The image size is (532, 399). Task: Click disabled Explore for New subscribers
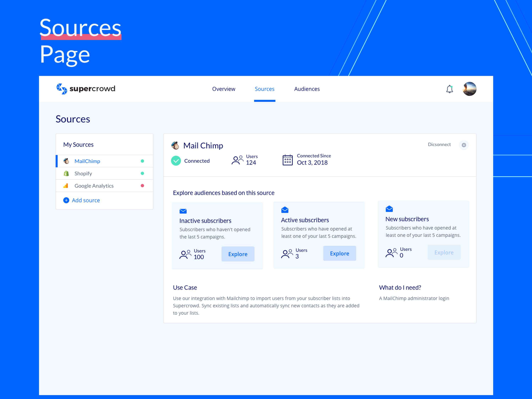pos(444,252)
